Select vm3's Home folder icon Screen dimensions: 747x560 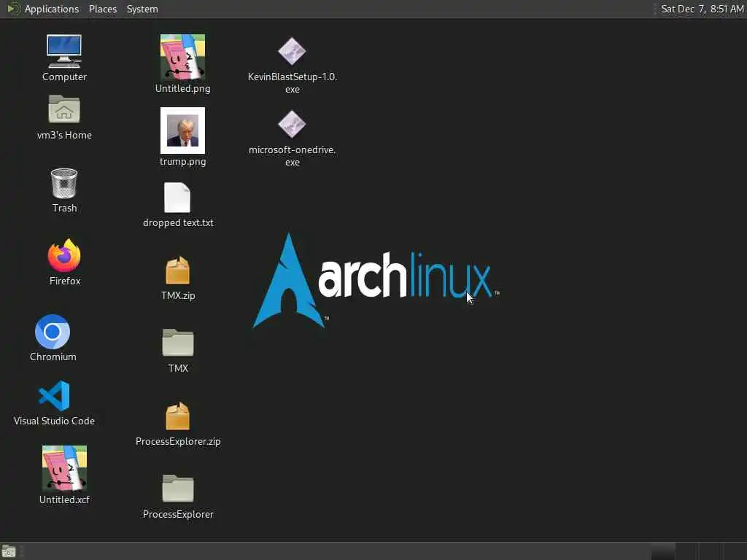(64, 109)
